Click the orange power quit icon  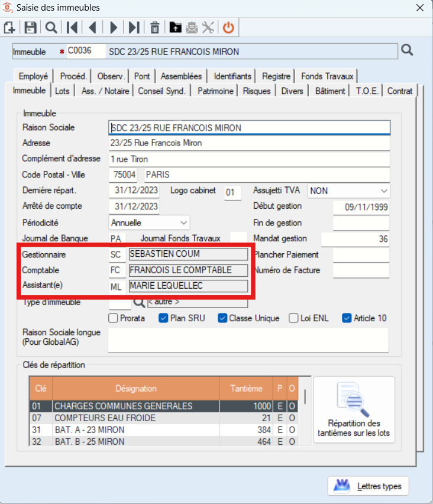pyautogui.click(x=228, y=28)
